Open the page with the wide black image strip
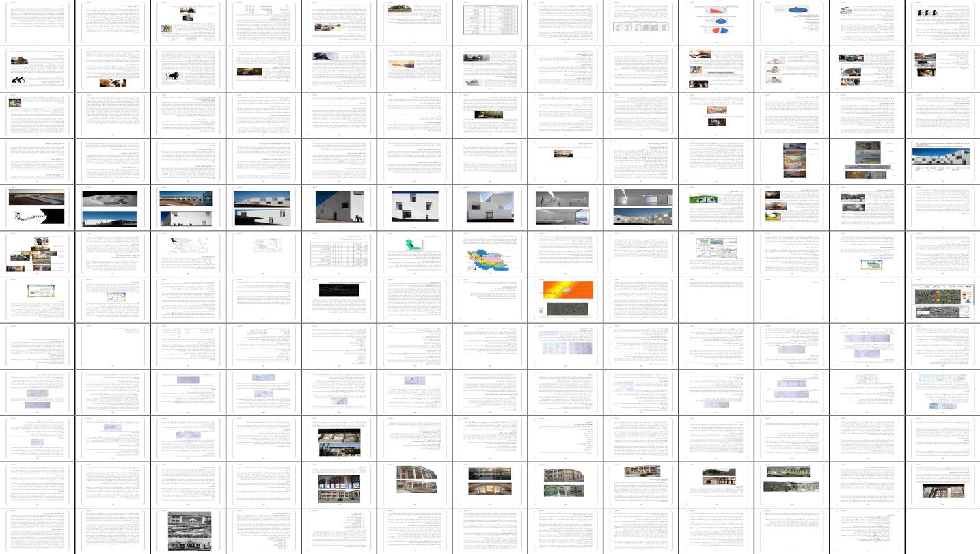This screenshot has height=554, width=980. point(338,299)
